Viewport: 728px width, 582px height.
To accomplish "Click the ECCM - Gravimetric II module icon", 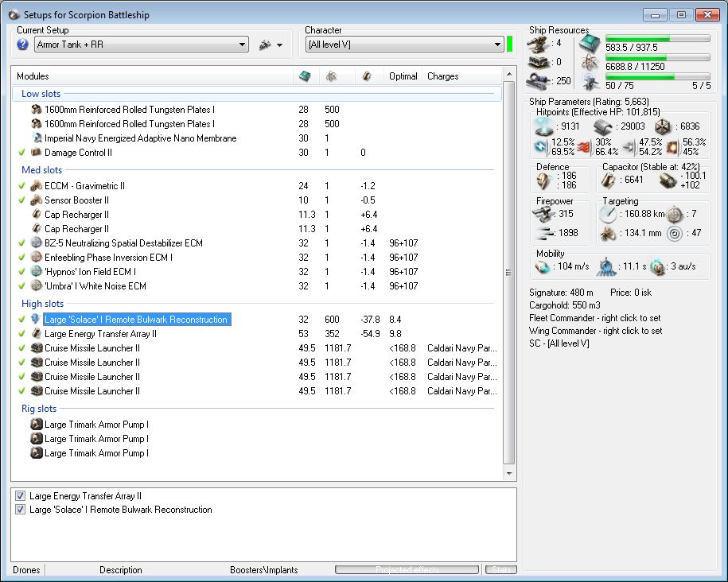I will 37,185.
